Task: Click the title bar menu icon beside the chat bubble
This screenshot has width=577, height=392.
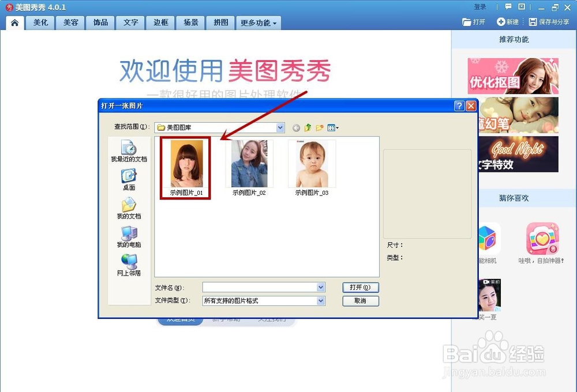Action: pyautogui.click(x=522, y=6)
